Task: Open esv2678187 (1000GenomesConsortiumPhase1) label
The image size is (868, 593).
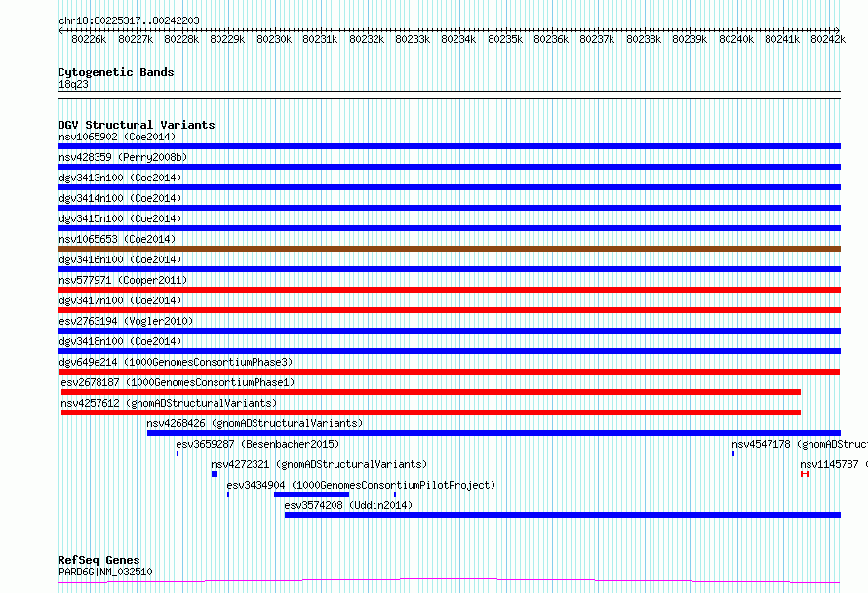Action: [x=178, y=382]
